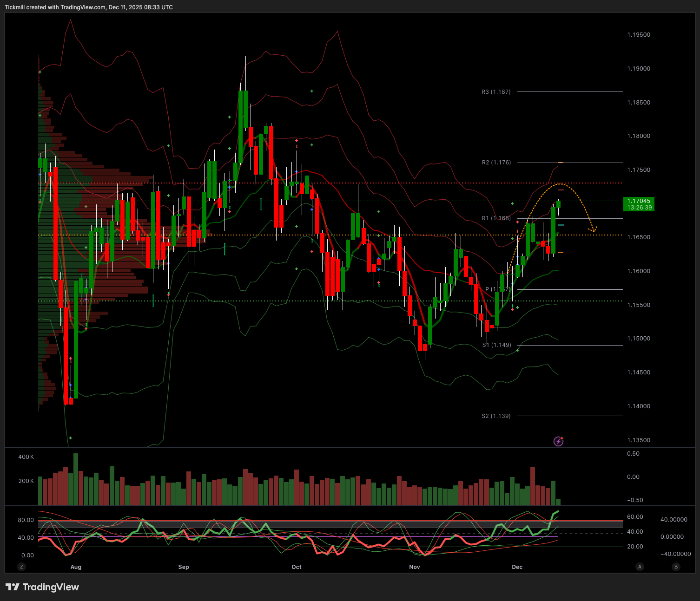
Task: Click the S1 (1.149) pivot label
Action: click(x=496, y=345)
